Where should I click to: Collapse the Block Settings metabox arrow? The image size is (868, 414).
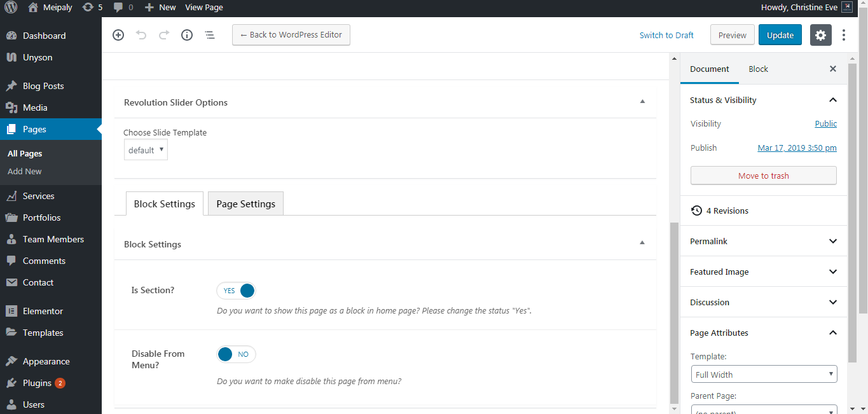642,243
